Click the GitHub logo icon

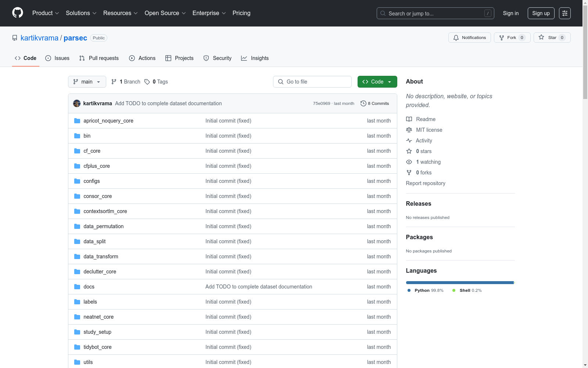click(x=18, y=13)
